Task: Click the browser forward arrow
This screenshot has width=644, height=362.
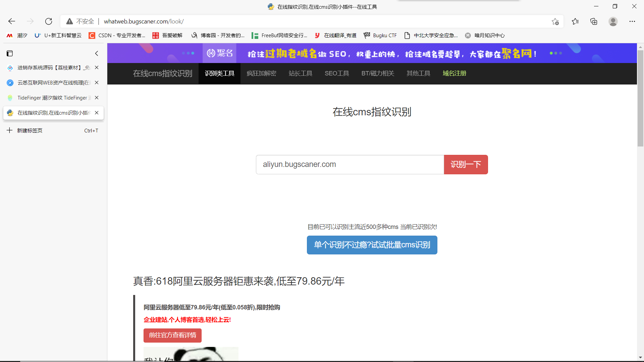Action: (30, 21)
